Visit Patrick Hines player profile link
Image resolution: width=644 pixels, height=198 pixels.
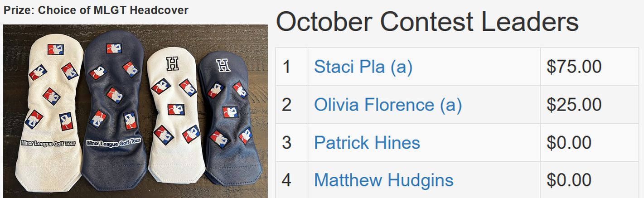(367, 143)
